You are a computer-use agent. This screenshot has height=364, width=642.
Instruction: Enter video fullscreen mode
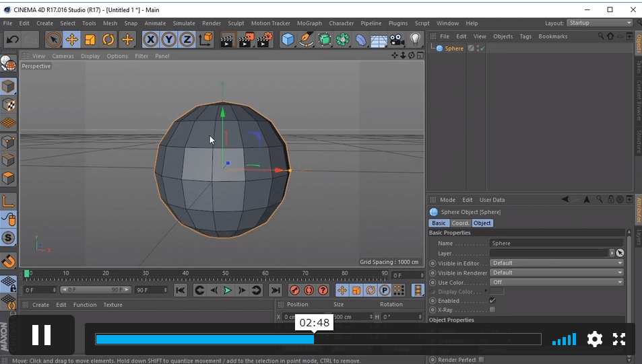[619, 339]
